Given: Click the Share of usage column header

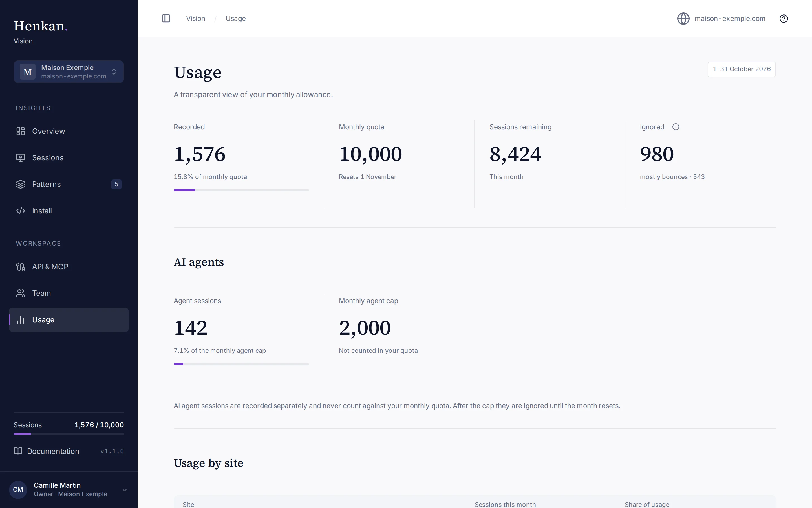Looking at the screenshot, I should (647, 504).
